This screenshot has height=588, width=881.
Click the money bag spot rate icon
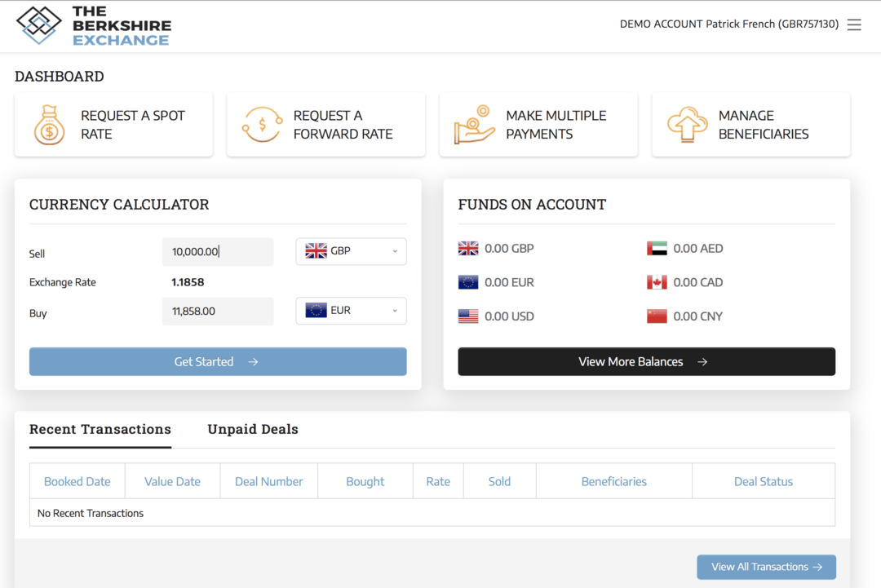coord(50,125)
